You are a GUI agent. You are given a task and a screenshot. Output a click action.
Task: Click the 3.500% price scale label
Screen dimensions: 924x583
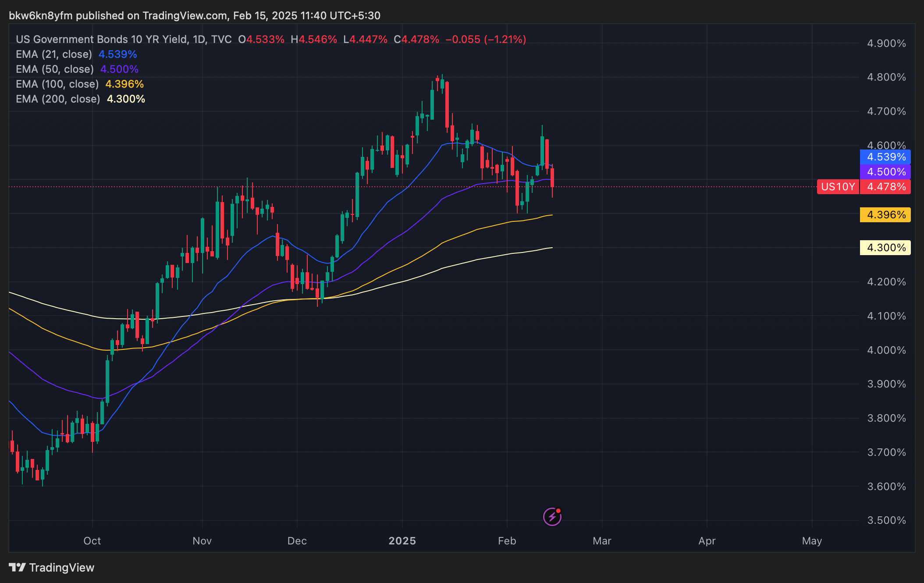[x=886, y=520]
